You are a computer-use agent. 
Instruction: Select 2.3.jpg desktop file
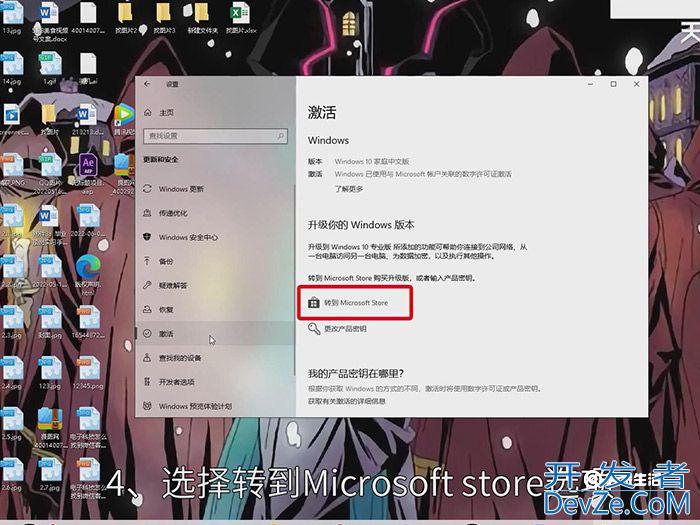12,322
